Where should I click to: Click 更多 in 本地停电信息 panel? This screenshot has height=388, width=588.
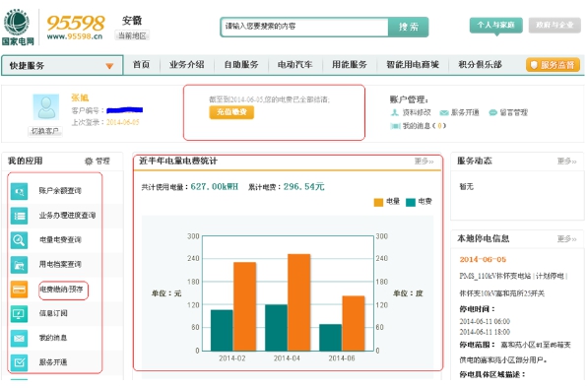pyautogui.click(x=566, y=238)
